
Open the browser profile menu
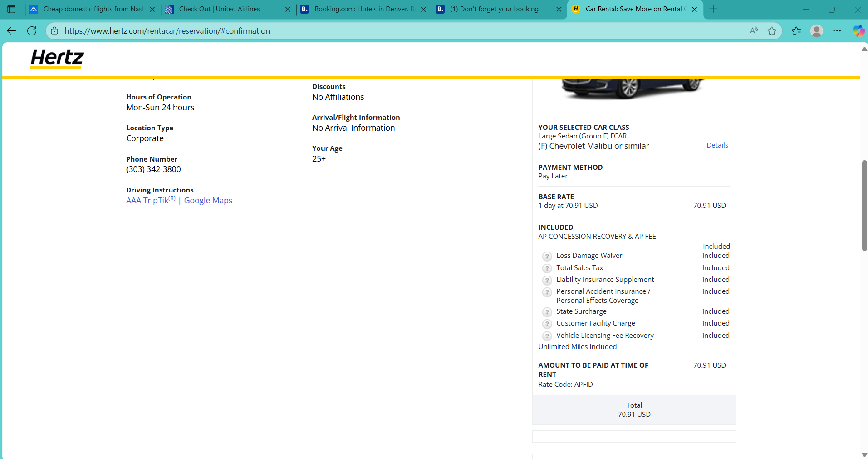(x=817, y=31)
